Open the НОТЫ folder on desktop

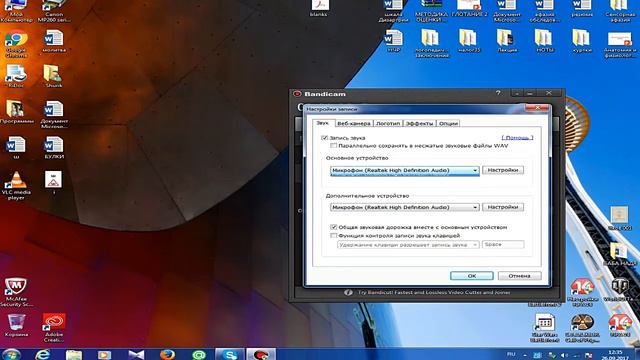click(x=545, y=41)
